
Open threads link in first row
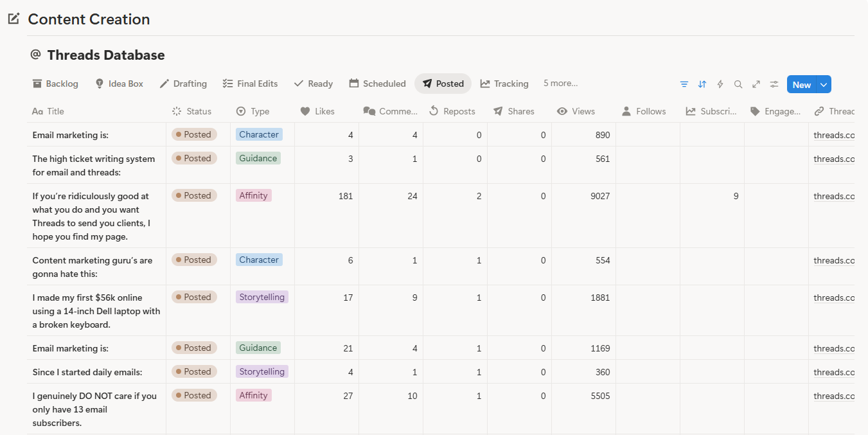(834, 135)
